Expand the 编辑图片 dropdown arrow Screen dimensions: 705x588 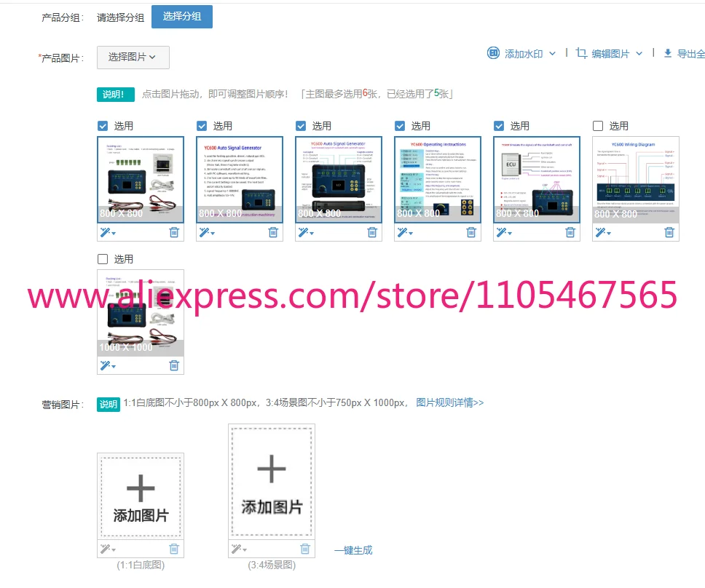click(x=639, y=53)
